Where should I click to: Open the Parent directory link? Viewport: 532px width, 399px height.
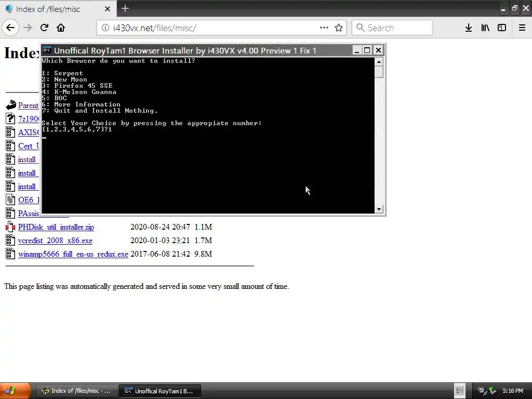click(x=28, y=105)
